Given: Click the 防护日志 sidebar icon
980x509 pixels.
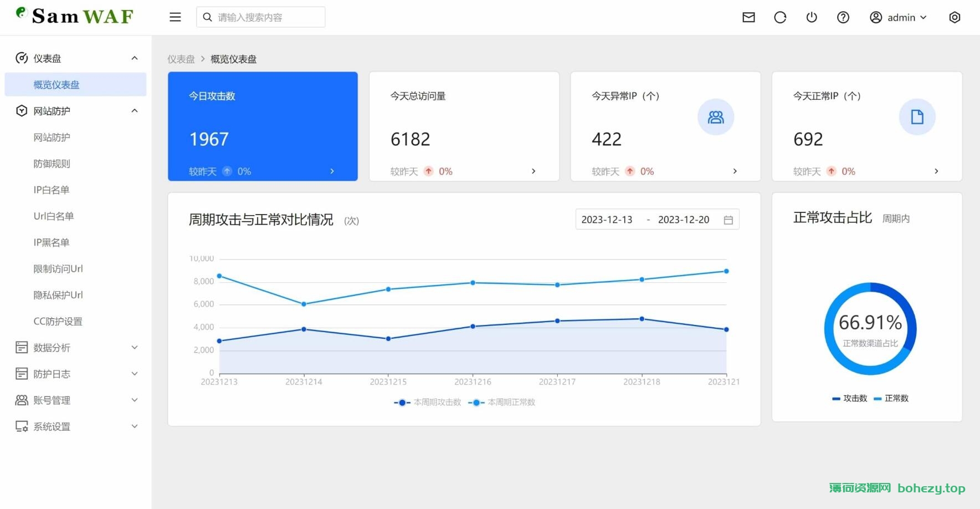Looking at the screenshot, I should click(x=22, y=374).
